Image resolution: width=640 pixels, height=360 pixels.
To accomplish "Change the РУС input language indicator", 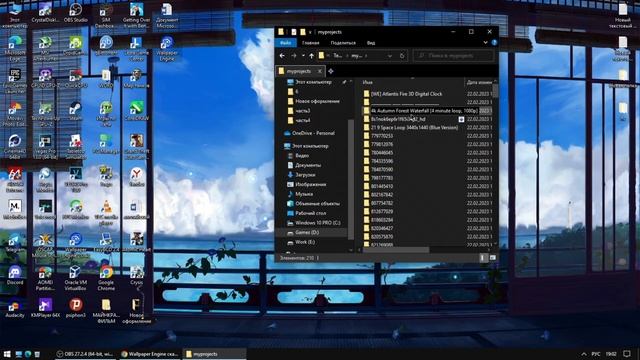I will pos(596,354).
